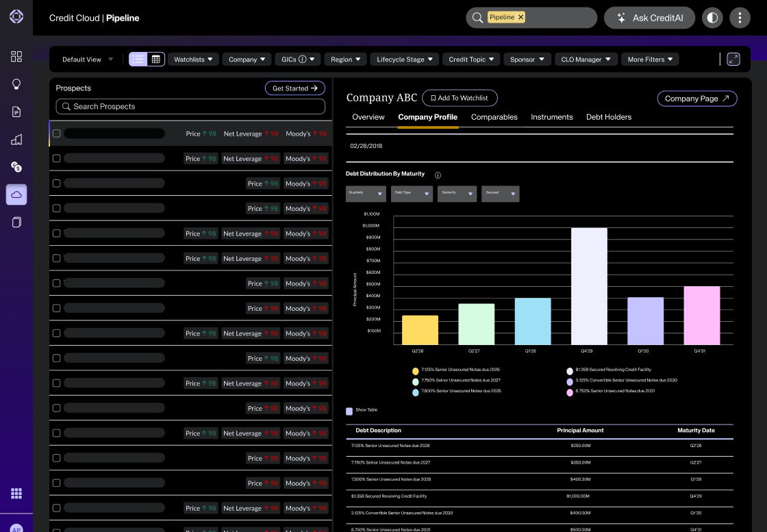Check the second prospect row checkbox

(57, 158)
